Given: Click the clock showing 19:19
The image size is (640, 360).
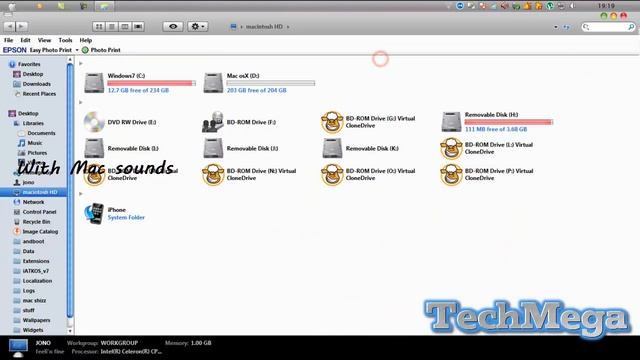Looking at the screenshot, I should point(606,6).
